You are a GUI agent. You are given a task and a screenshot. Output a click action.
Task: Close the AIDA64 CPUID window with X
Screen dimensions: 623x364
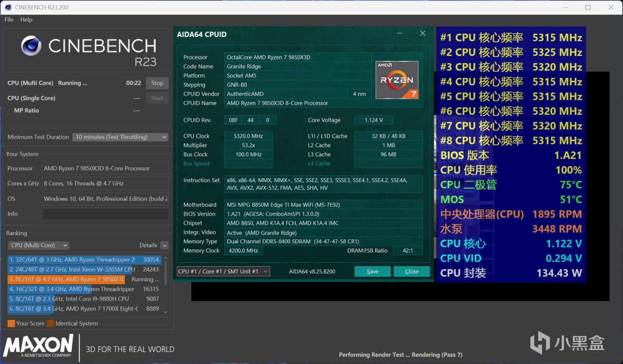422,34
